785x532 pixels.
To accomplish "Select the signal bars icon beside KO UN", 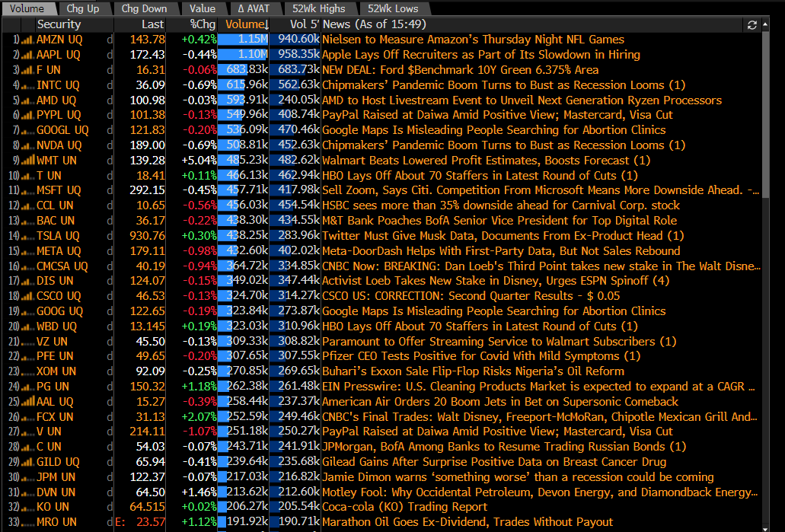I will (x=27, y=508).
